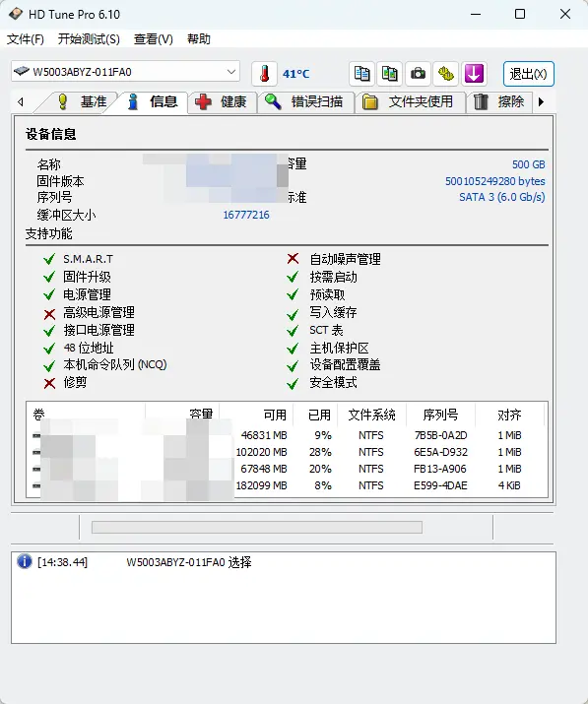
Task: Switch to the 文件夹使用 tab
Action: coord(411,102)
